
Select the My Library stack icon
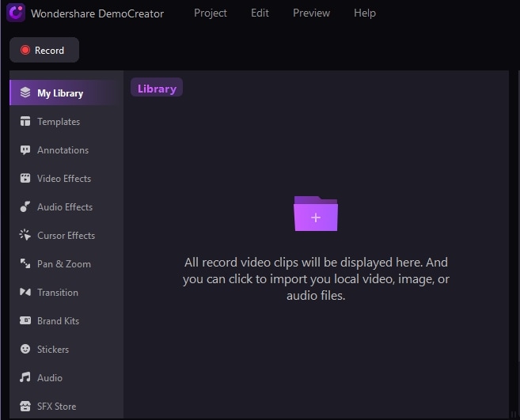click(x=25, y=93)
